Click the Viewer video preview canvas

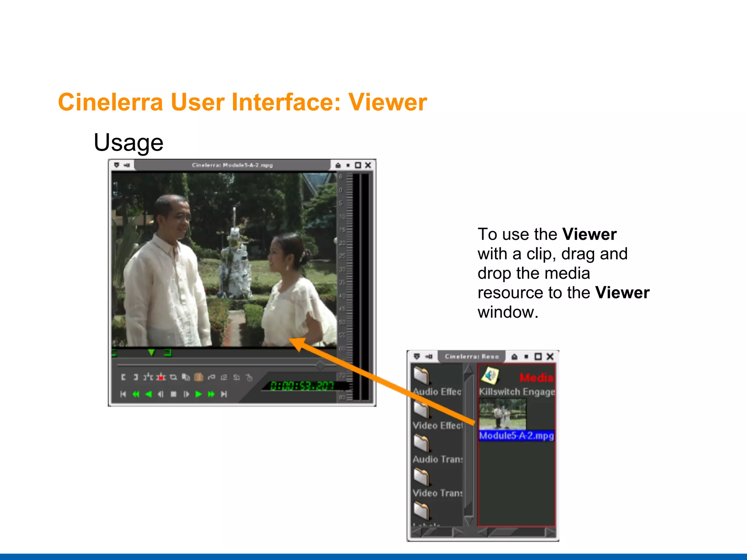click(x=224, y=260)
